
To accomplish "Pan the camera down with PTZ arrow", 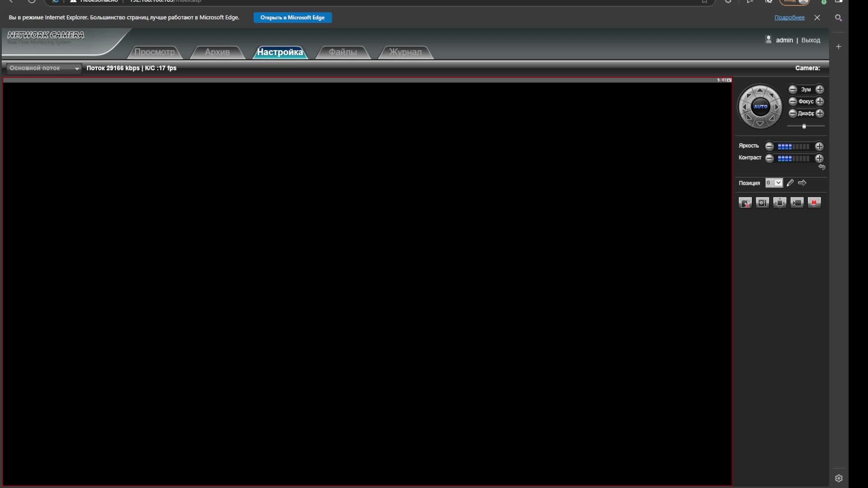I will pos(760,123).
